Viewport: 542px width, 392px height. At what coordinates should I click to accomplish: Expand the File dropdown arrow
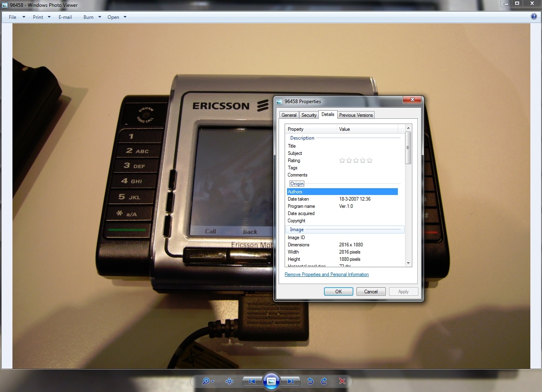(x=24, y=17)
